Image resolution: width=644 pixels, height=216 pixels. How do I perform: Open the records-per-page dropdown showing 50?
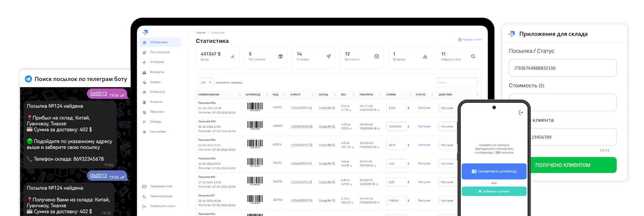206,83
